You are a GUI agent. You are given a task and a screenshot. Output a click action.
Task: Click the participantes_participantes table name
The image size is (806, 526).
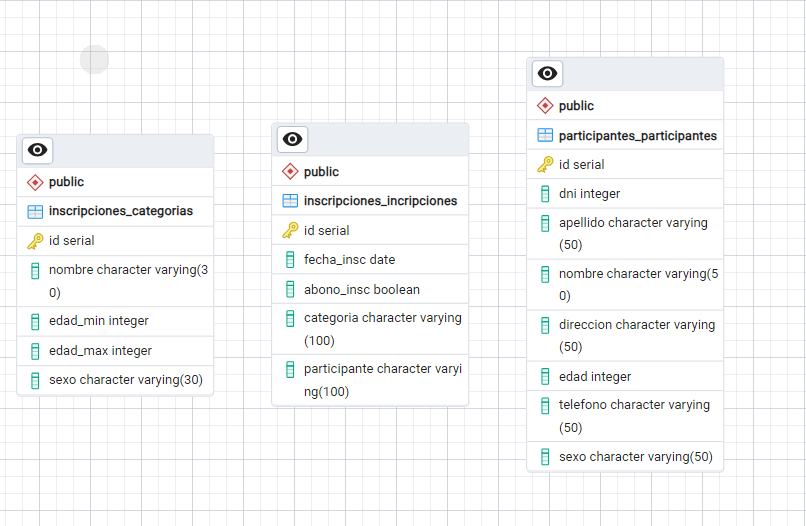point(637,135)
